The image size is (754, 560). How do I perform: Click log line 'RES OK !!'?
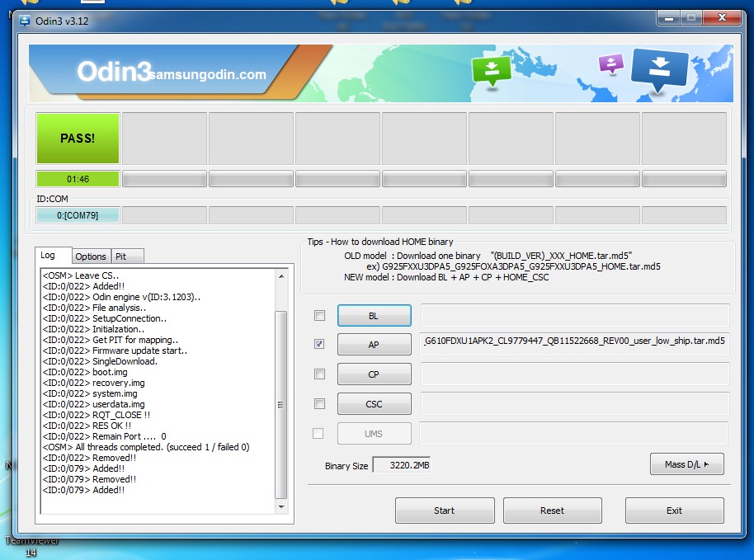pos(87,426)
